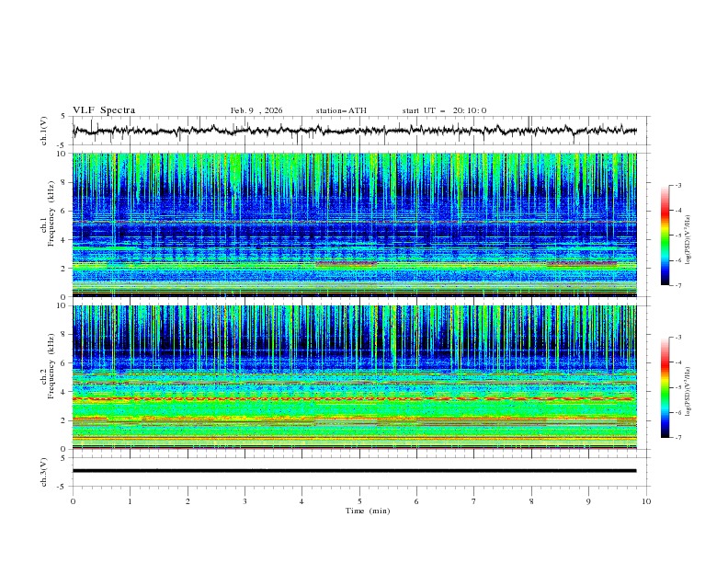Select the date 'Feb. 9 , 2026'

pos(256,110)
